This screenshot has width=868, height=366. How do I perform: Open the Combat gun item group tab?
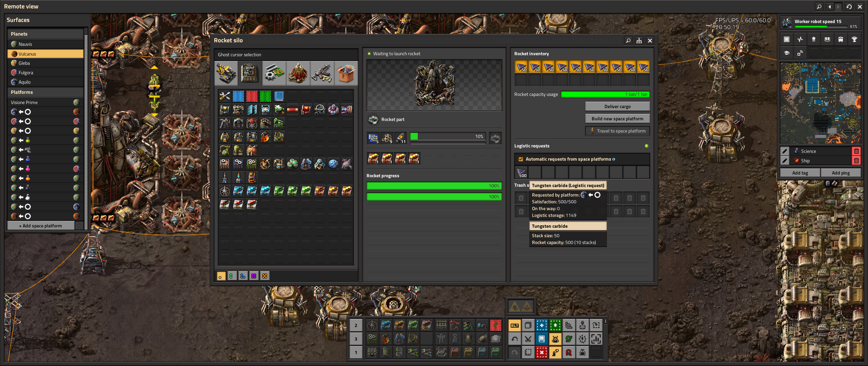(x=322, y=73)
